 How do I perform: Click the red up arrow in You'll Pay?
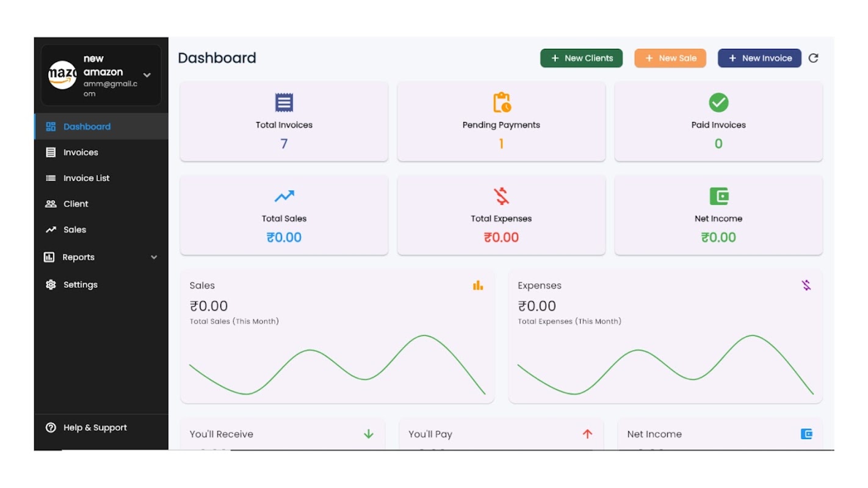(587, 434)
